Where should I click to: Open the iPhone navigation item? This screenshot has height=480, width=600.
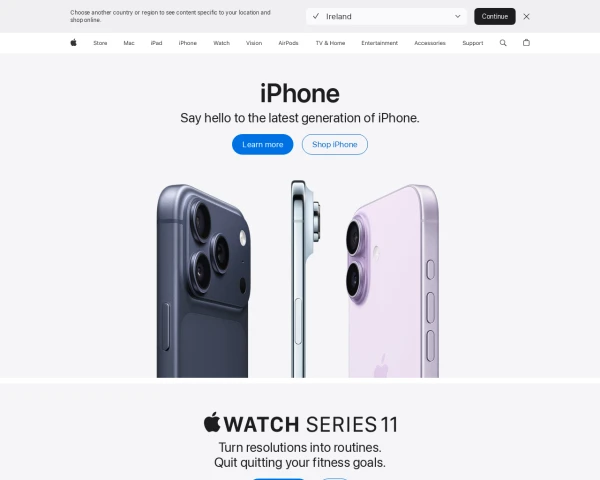[188, 43]
